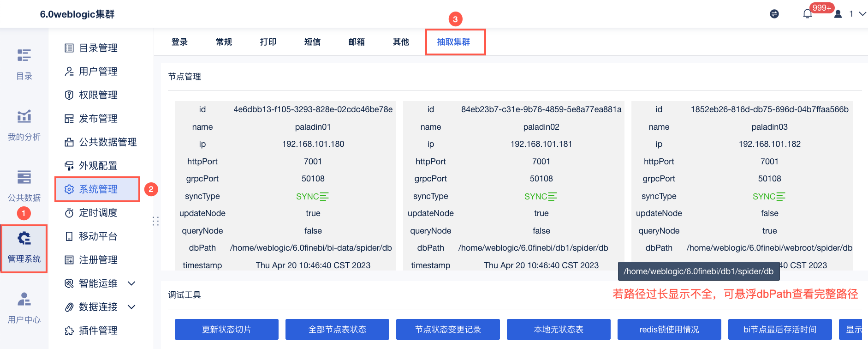The image size is (868, 349).
Task: Click SYNC list icon for paladin03
Action: [x=781, y=197]
